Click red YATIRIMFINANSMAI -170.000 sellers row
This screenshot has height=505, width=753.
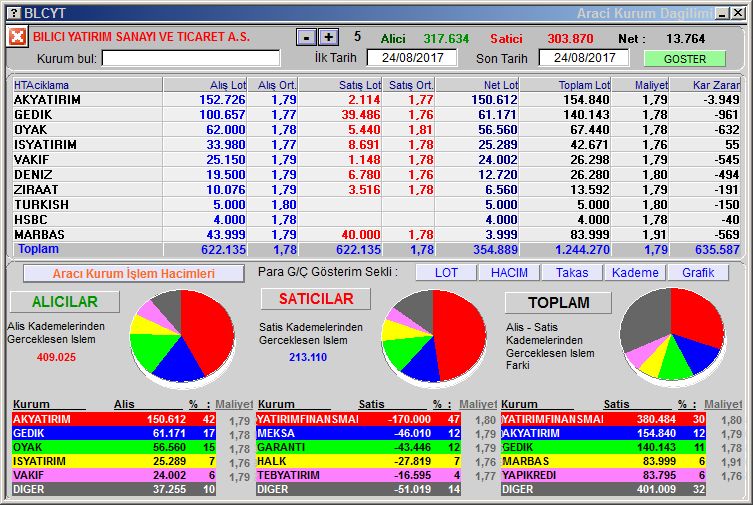[x=358, y=419]
